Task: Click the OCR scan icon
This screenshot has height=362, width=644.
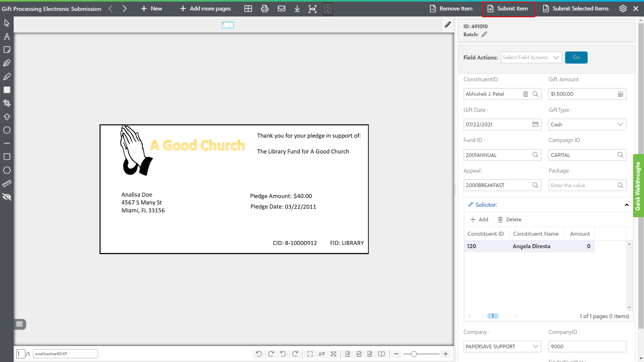Action: 312,9
